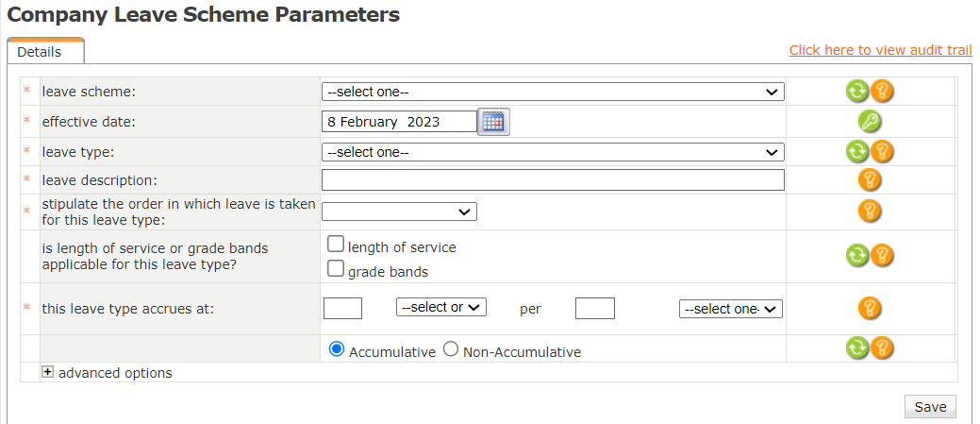Image resolution: width=980 pixels, height=424 pixels.
Task: Open the leave scheme dropdown
Action: coord(553,93)
